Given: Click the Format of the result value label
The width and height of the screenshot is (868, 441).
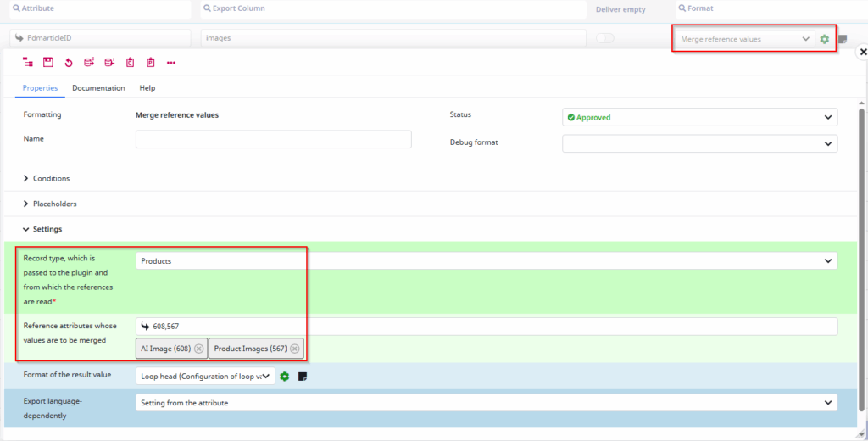Looking at the screenshot, I should pos(67,375).
